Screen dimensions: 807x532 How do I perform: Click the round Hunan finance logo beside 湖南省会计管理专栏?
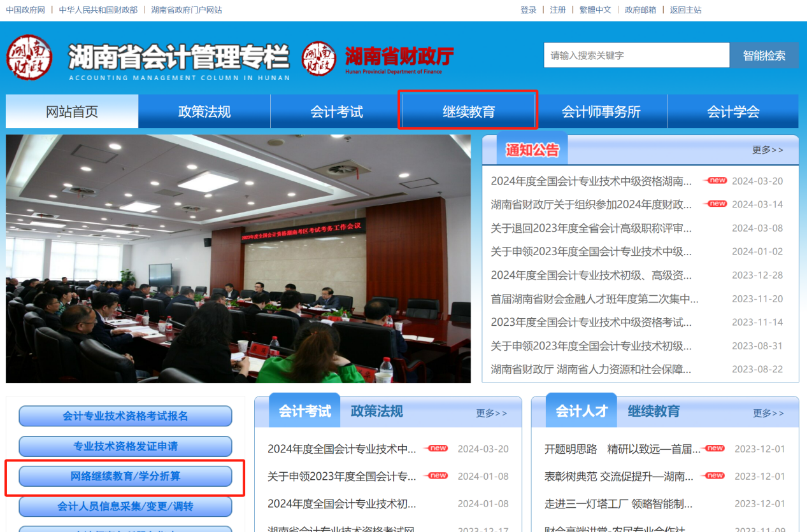tap(29, 57)
